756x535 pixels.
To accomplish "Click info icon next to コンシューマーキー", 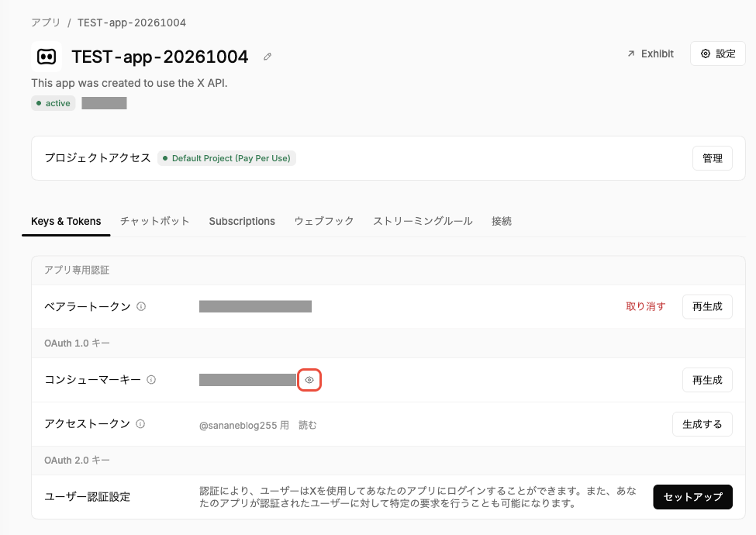I will (x=151, y=380).
